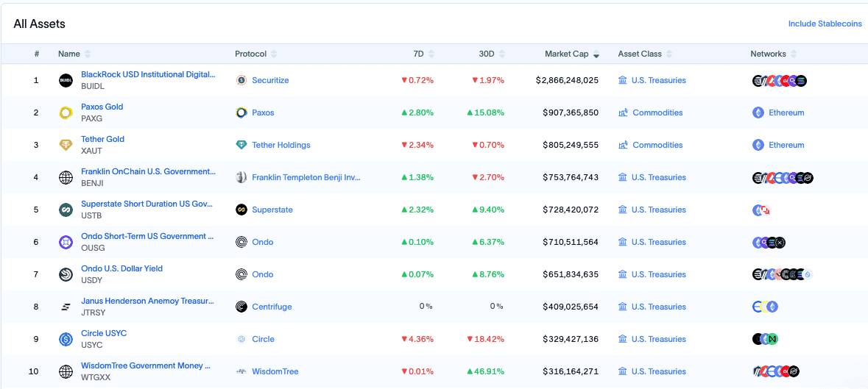The width and height of the screenshot is (868, 389).
Task: Sort the table by Protocol column
Action: click(x=255, y=54)
